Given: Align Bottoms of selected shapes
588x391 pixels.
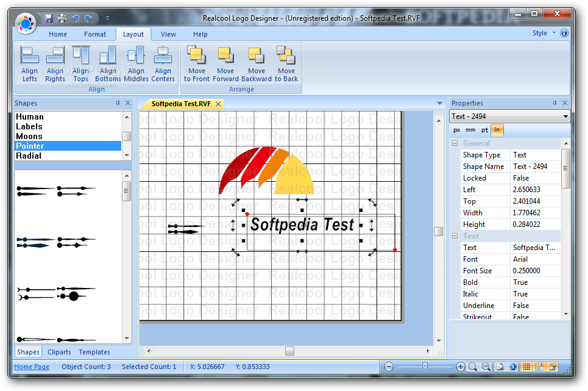Looking at the screenshot, I should coord(108,64).
